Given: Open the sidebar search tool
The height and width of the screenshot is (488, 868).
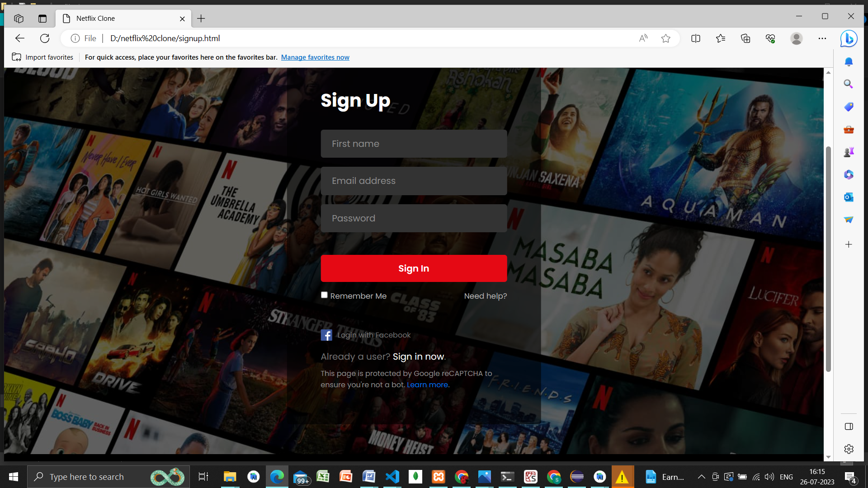Looking at the screenshot, I should [x=849, y=84].
